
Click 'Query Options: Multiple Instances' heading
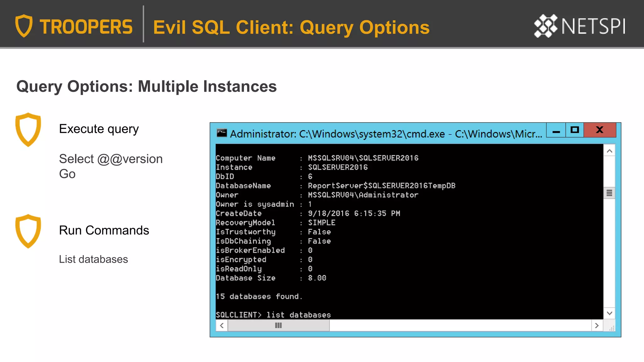click(x=147, y=87)
